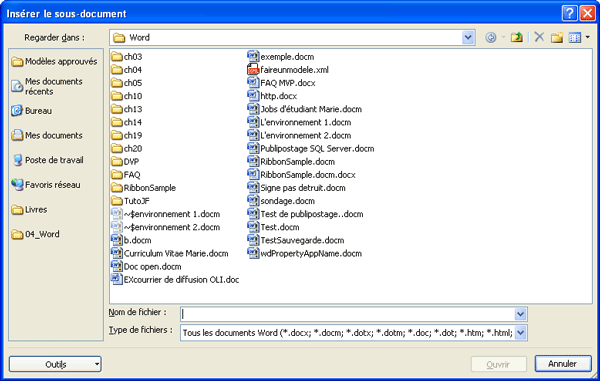
Task: Select Jobs d'étudiant Marie.docm
Action: pos(305,109)
